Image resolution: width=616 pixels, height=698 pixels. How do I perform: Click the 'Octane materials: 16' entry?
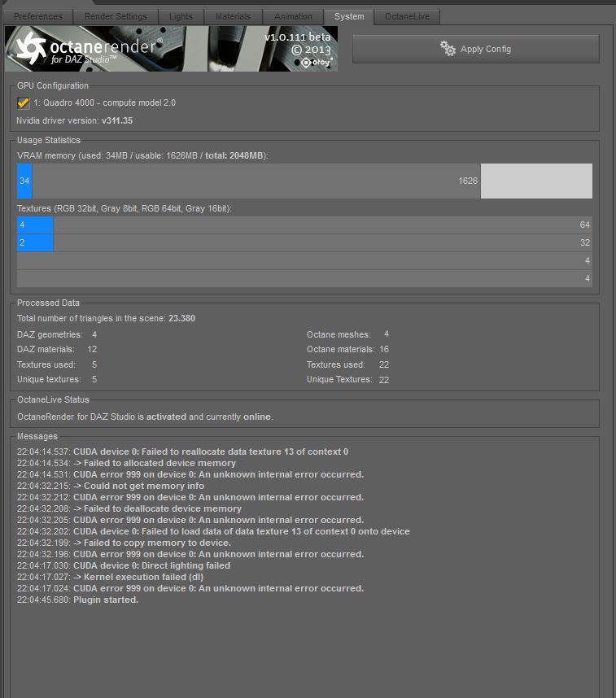coord(347,350)
